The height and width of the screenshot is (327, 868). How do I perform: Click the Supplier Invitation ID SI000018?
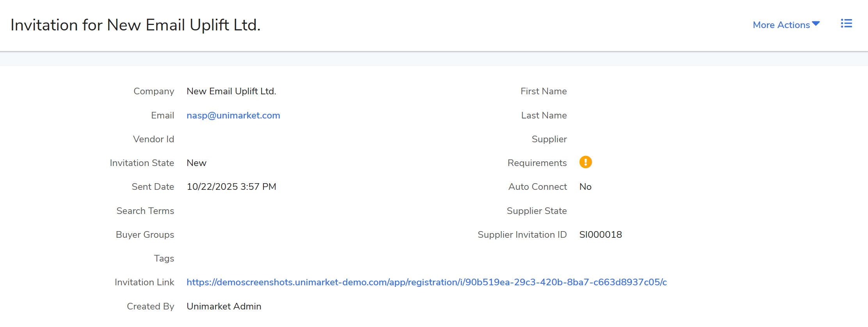point(600,235)
